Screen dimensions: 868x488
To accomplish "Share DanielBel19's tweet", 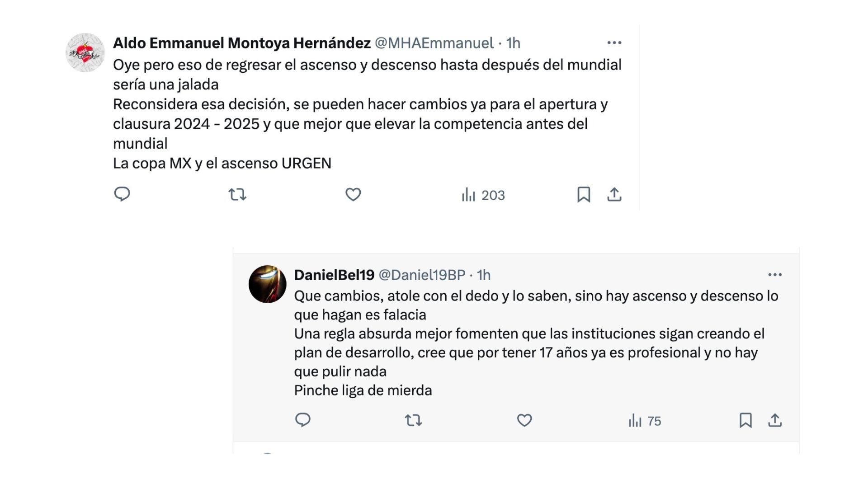I will click(x=777, y=420).
